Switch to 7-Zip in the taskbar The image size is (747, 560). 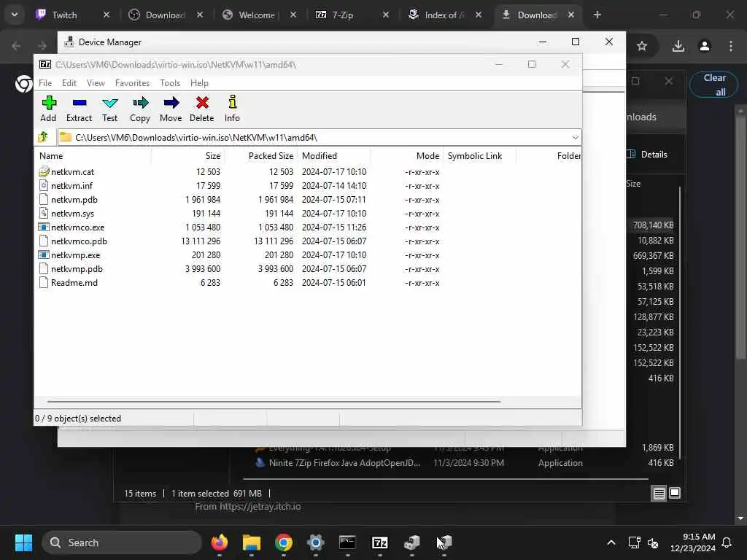coord(379,542)
